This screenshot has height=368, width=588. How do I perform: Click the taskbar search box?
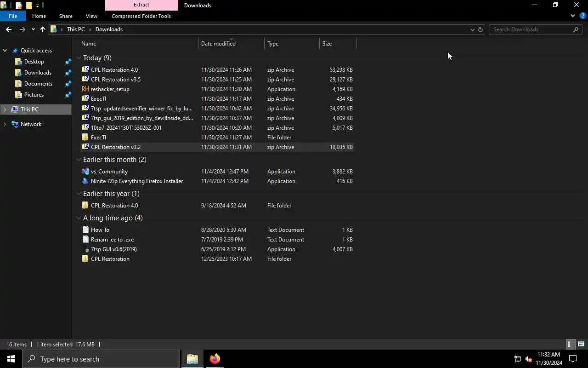(102, 359)
